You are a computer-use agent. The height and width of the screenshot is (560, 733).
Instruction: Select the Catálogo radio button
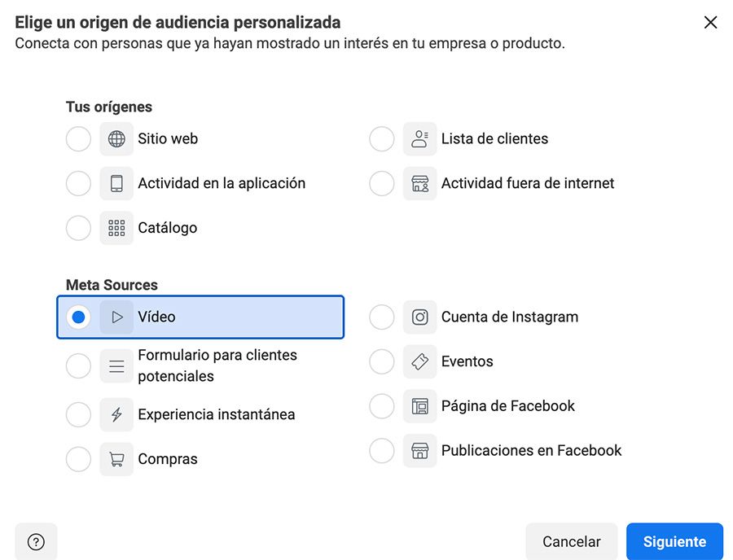78,227
